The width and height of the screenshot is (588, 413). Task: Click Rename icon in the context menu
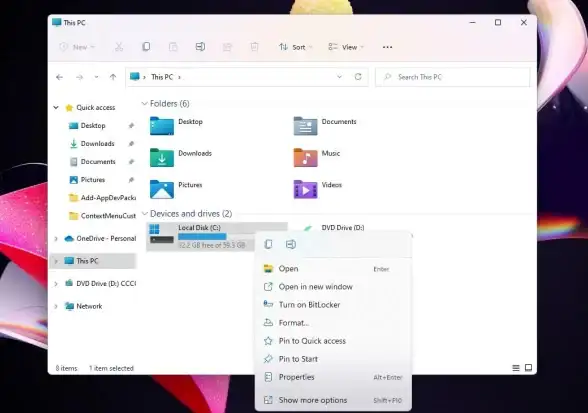click(x=291, y=244)
